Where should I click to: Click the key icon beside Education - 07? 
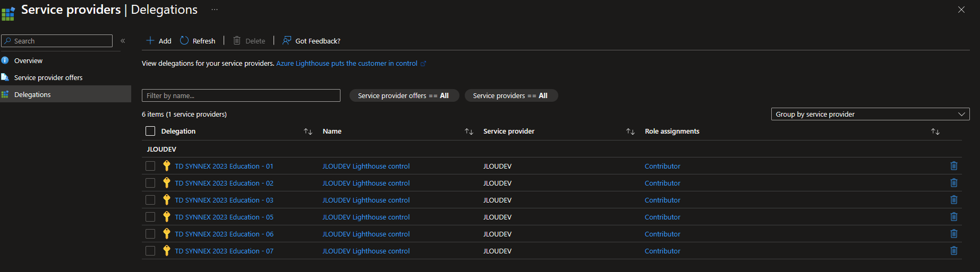[x=166, y=251]
